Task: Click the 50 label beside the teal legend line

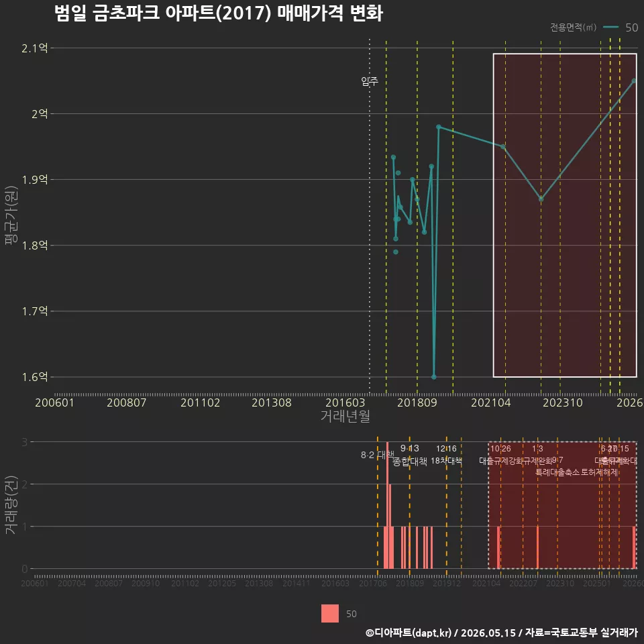Action: click(631, 28)
